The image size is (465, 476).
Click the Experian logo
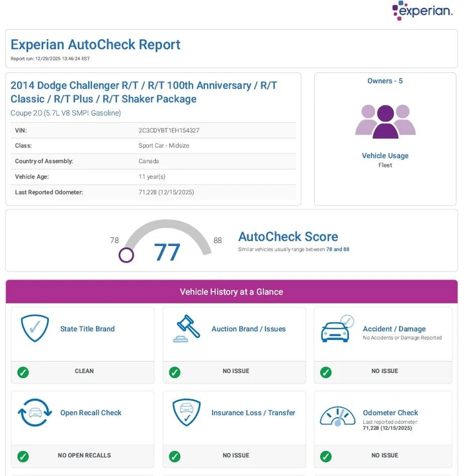[x=422, y=11]
